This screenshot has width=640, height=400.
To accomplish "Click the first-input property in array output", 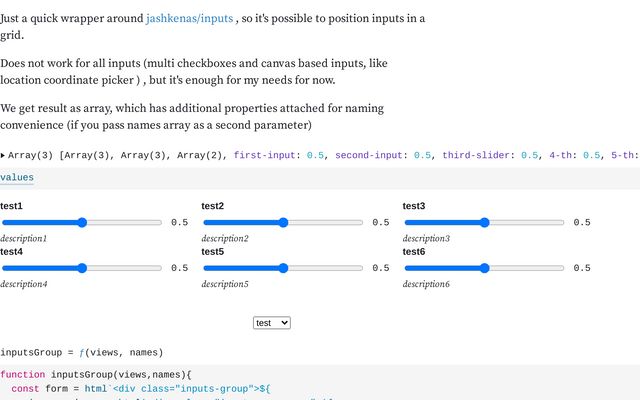I will pos(264,156).
